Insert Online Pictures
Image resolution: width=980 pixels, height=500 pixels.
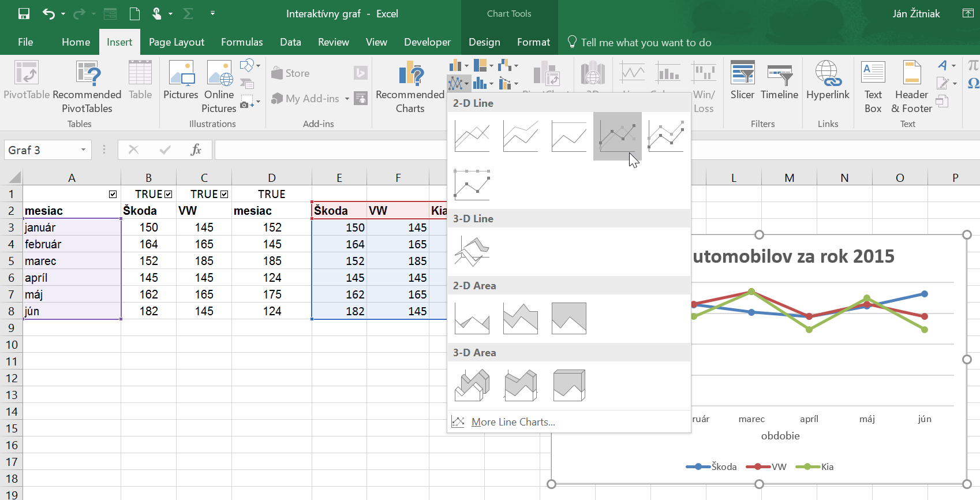219,87
